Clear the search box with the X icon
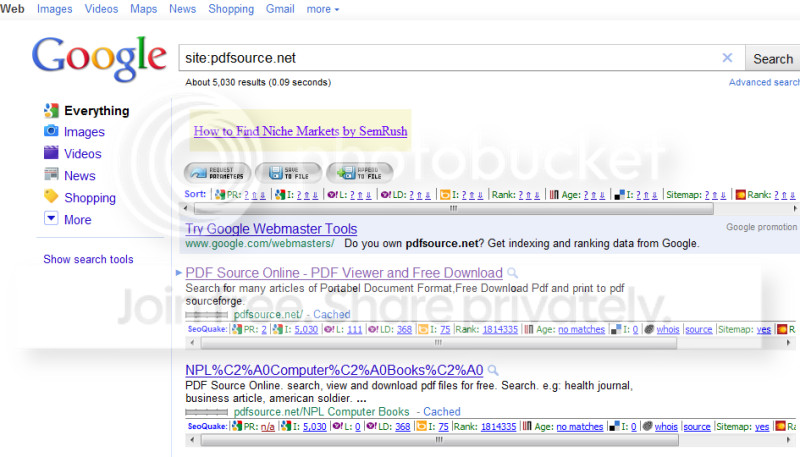The image size is (800, 457). 728,58
